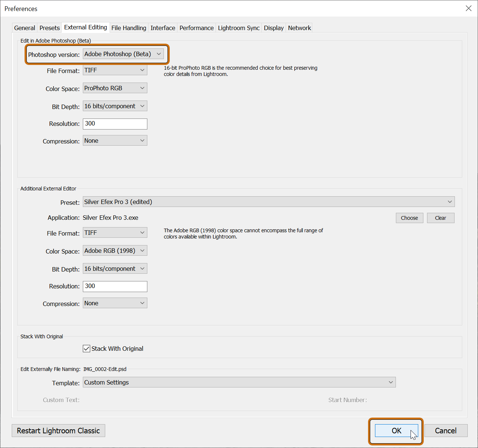Open the Silver Efex Pro 3 Preset dropdown
478x448 pixels.
tap(269, 202)
